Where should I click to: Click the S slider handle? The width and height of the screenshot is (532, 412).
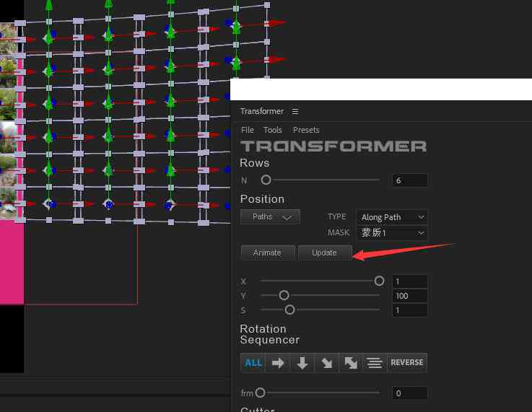(289, 310)
